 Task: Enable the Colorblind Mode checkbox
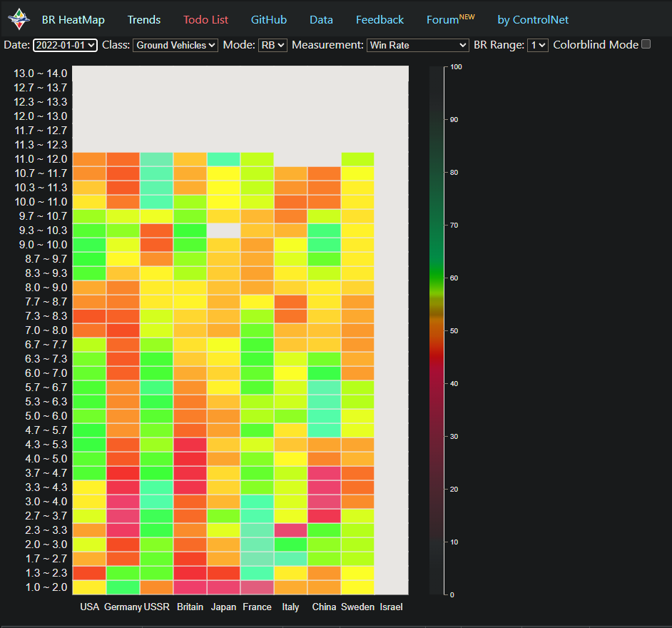(646, 44)
